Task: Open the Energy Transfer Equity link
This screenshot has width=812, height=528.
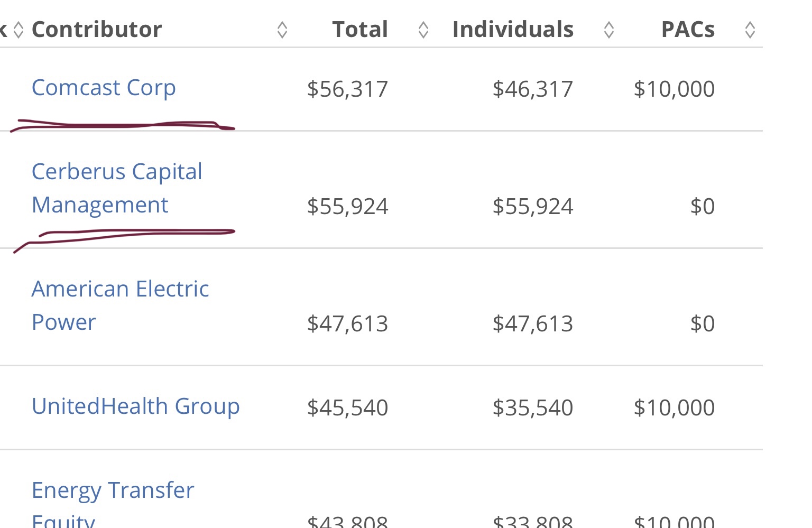Action: [x=113, y=503]
